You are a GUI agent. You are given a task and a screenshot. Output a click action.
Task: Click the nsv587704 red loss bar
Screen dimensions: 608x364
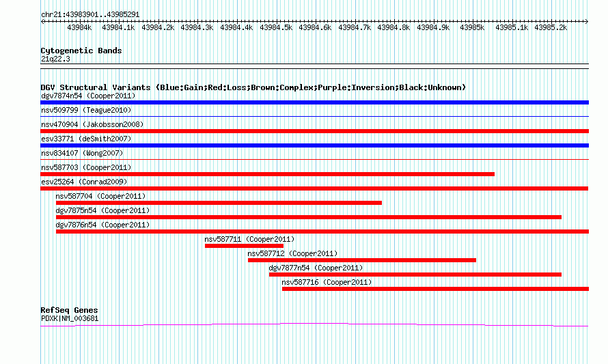point(219,203)
